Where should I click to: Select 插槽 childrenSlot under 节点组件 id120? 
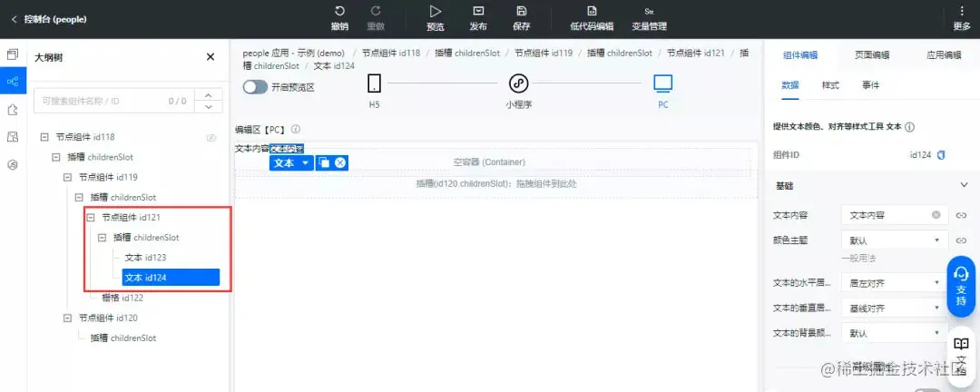123,338
